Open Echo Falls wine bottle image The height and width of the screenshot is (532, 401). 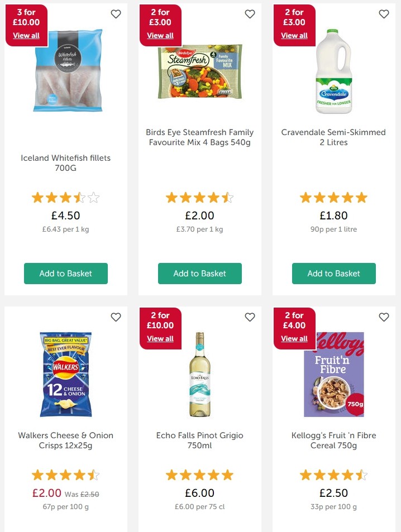tap(200, 374)
